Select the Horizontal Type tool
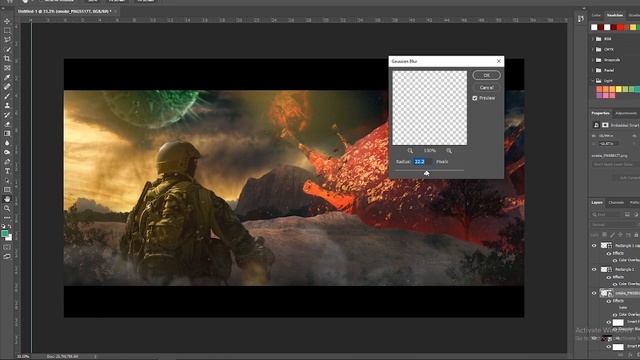Screen dimensions: 640x360 [x=7, y=171]
